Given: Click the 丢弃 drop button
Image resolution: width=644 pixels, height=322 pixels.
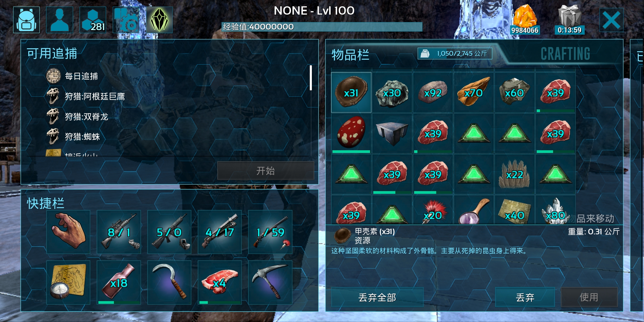Looking at the screenshot, I should click(525, 297).
